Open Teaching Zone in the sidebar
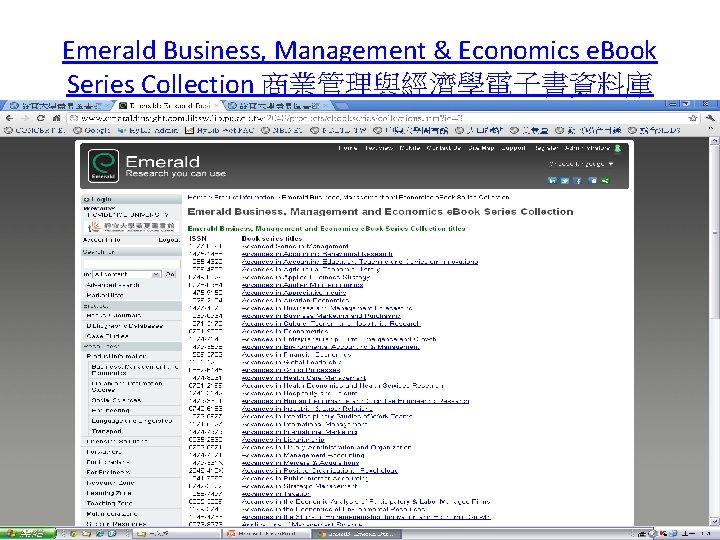 coord(109,503)
